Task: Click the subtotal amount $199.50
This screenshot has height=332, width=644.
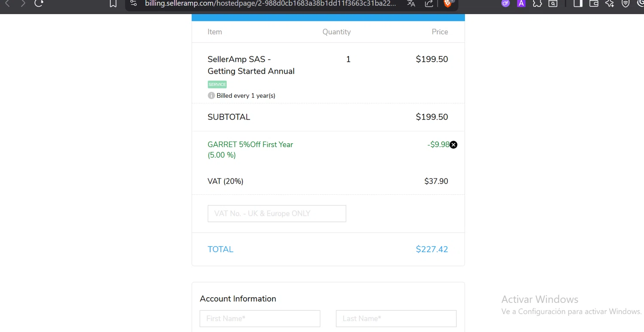Action: coord(432,117)
